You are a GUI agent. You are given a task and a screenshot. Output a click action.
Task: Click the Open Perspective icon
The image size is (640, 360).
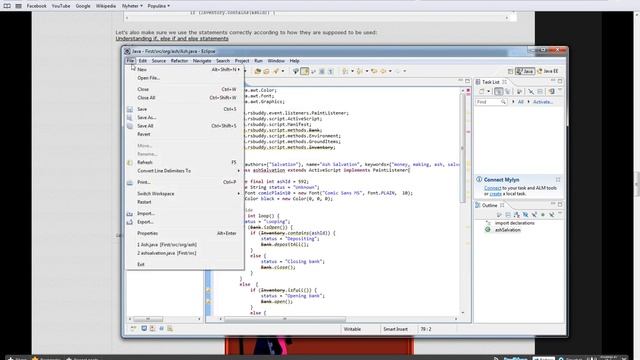510,71
